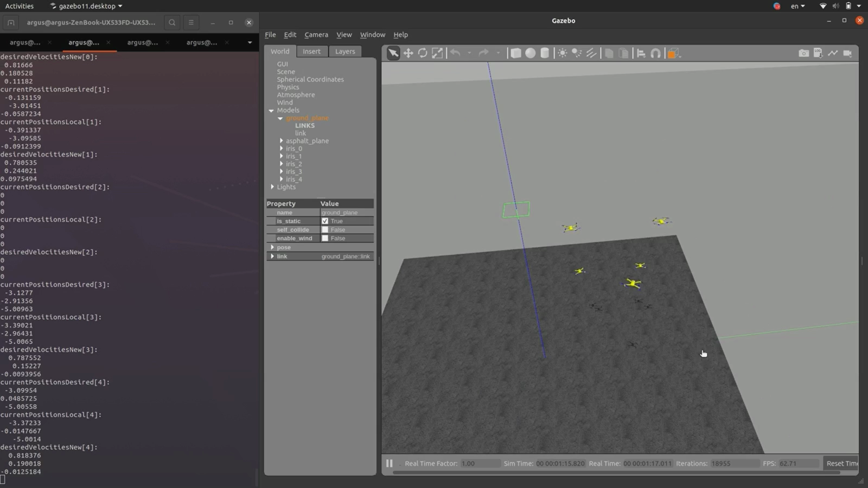This screenshot has width=868, height=488.
Task: Select the Rotate mode tool
Action: coord(423,53)
